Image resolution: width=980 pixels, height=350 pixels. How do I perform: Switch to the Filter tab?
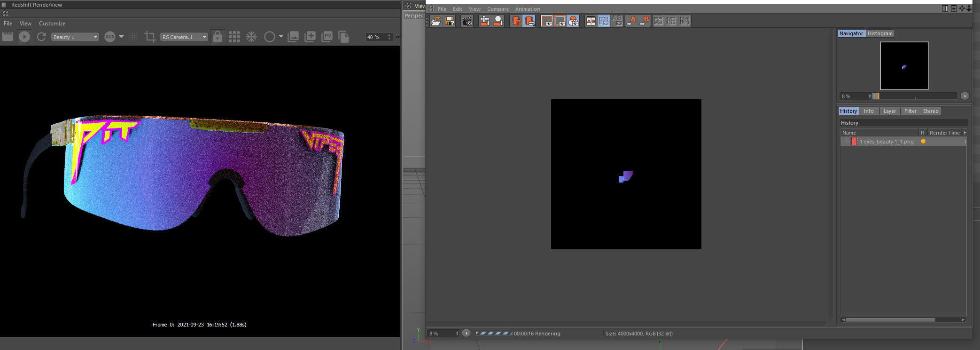[x=910, y=111]
